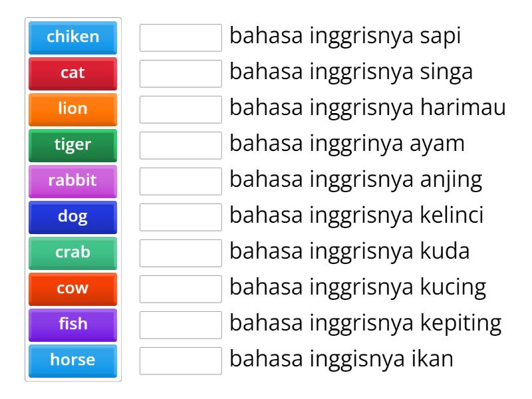Click answer box beside 'bahasa inggrisnya kuda'
This screenshot has height=399, width=532.
pyautogui.click(x=181, y=253)
